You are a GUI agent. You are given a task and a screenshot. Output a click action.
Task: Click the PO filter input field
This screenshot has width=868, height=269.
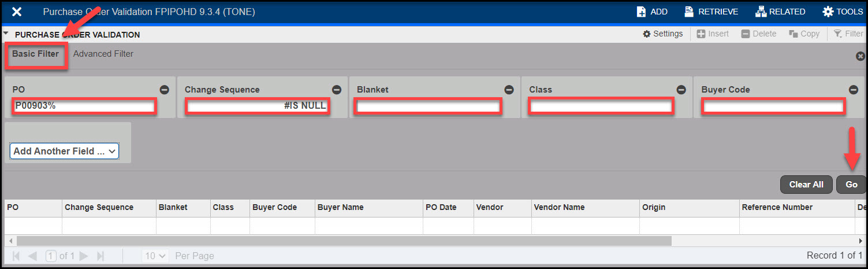click(84, 106)
